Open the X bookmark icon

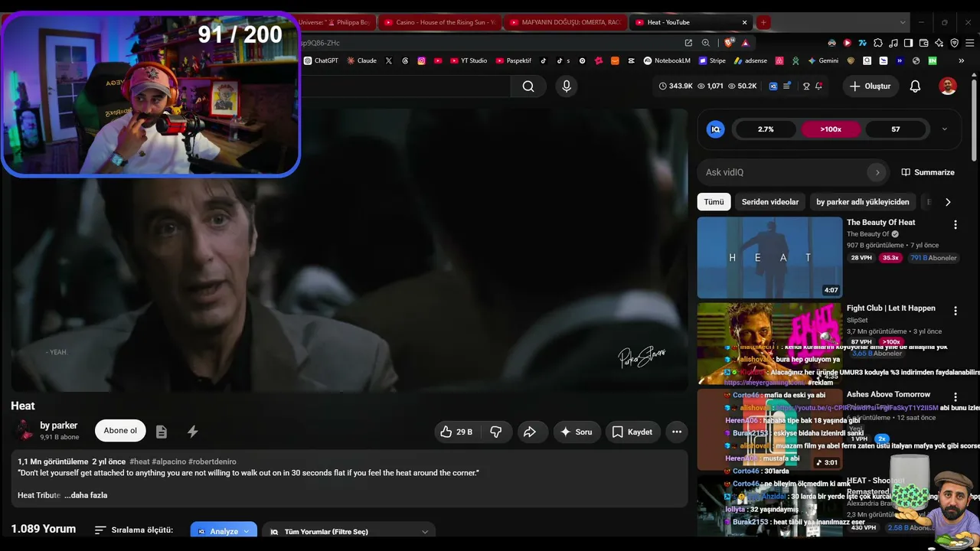389,60
